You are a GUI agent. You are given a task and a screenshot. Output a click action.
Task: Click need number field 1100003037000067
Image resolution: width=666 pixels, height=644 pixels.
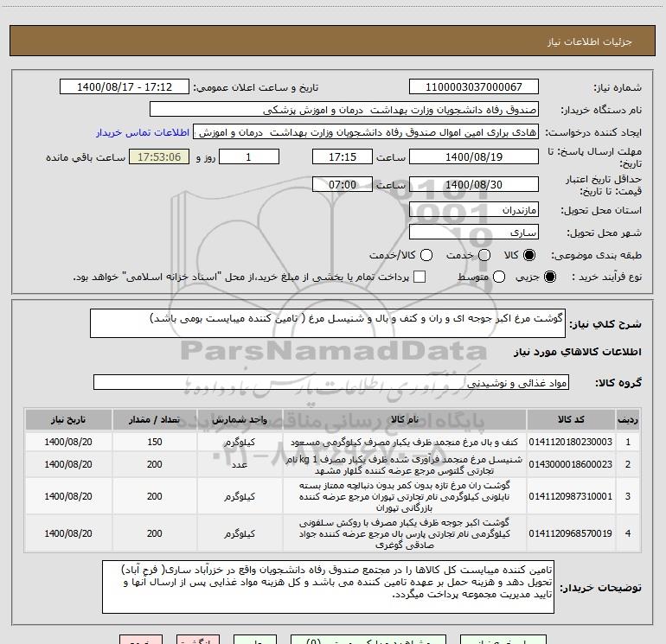(x=474, y=87)
